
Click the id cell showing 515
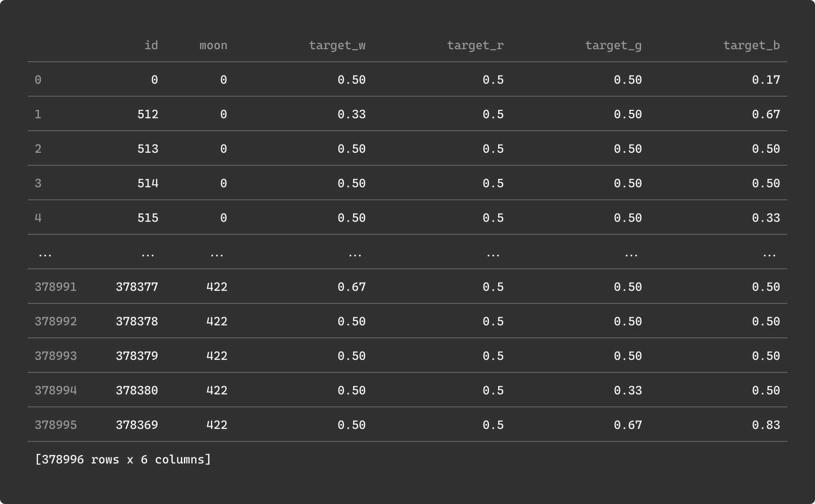(148, 218)
